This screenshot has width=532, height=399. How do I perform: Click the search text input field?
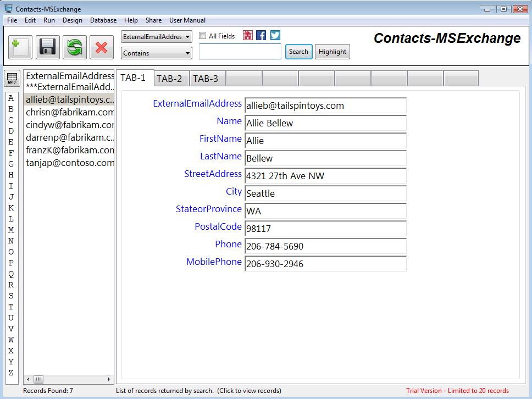click(240, 52)
